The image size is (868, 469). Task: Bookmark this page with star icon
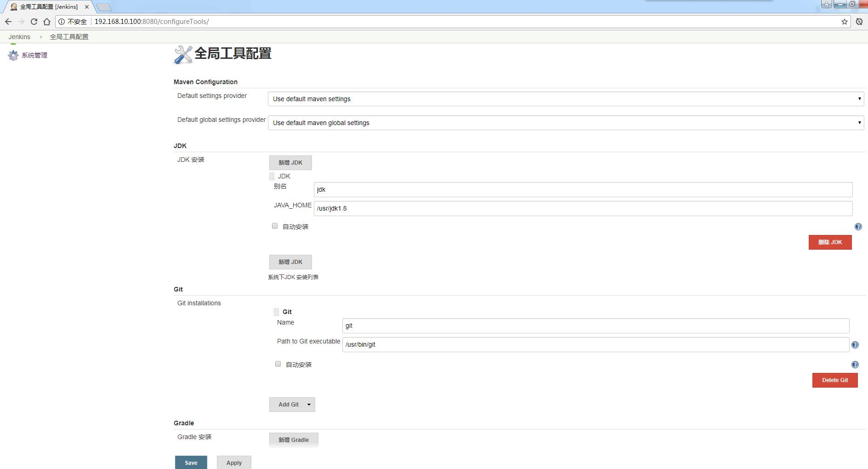[844, 22]
